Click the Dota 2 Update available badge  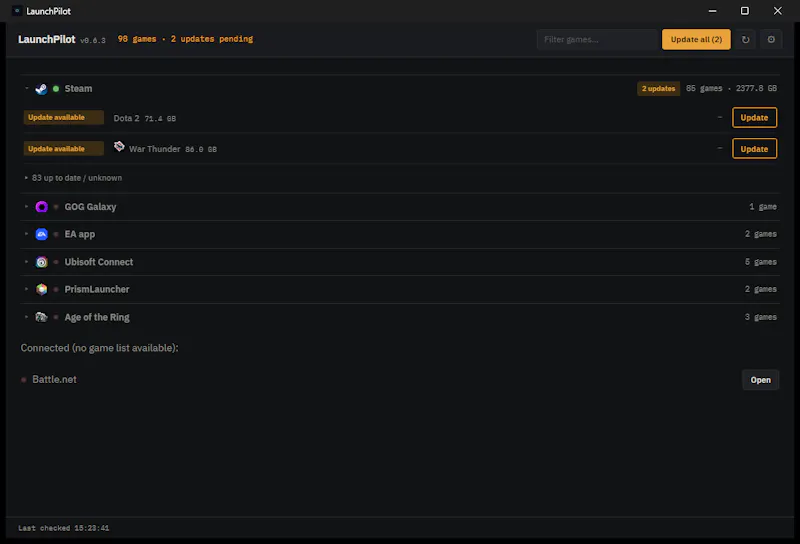[64, 117]
